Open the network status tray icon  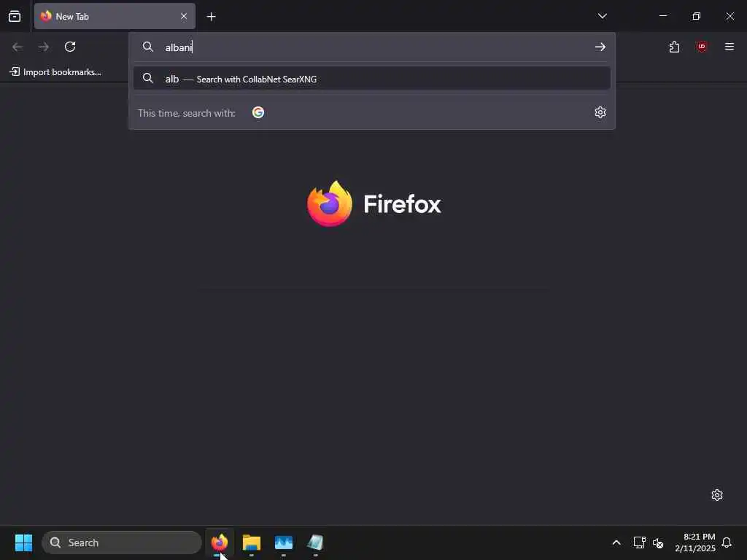pos(639,542)
